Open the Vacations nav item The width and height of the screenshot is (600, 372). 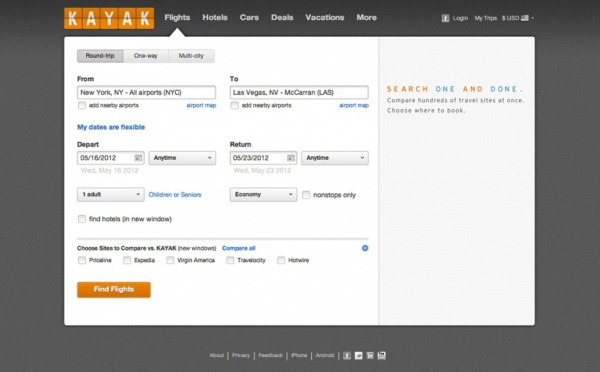[324, 18]
